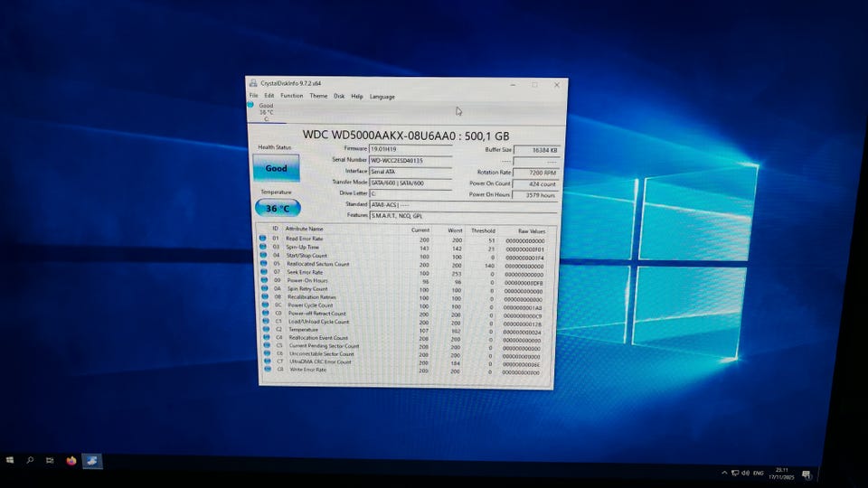868x488 pixels.
Task: Click the Temperature attribute row status icon
Action: tap(266, 329)
